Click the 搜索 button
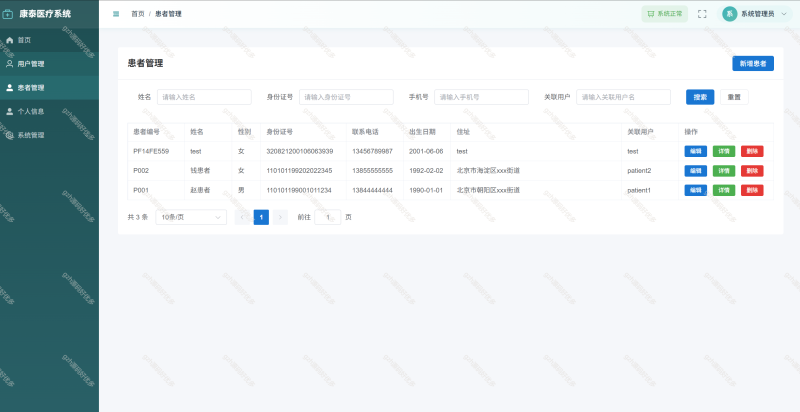This screenshot has height=412, width=800. [700, 97]
